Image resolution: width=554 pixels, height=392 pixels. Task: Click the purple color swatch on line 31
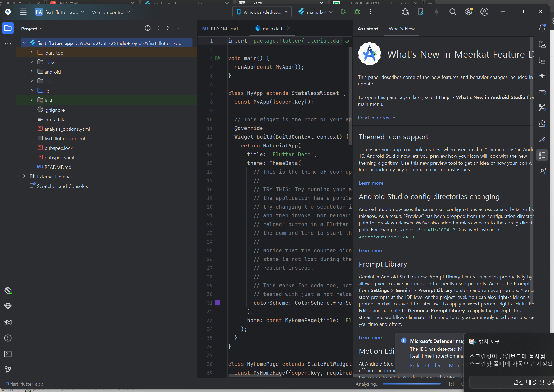click(217, 303)
